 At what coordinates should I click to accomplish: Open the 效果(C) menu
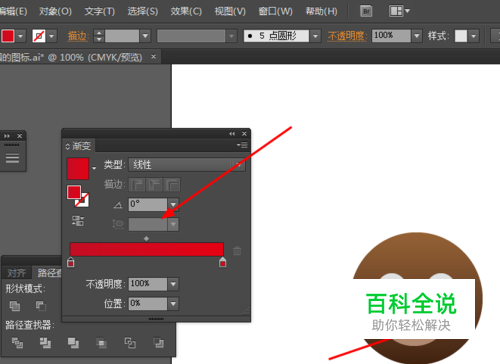pyautogui.click(x=186, y=11)
